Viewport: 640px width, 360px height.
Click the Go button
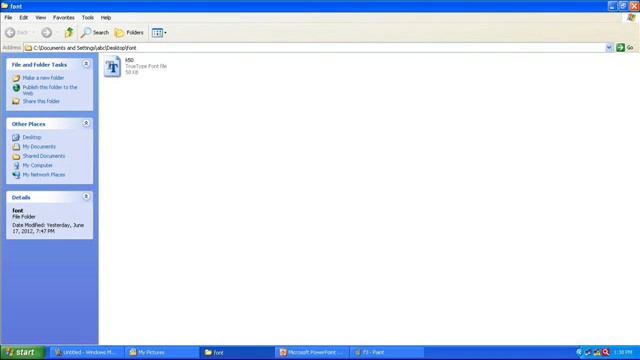pos(625,48)
